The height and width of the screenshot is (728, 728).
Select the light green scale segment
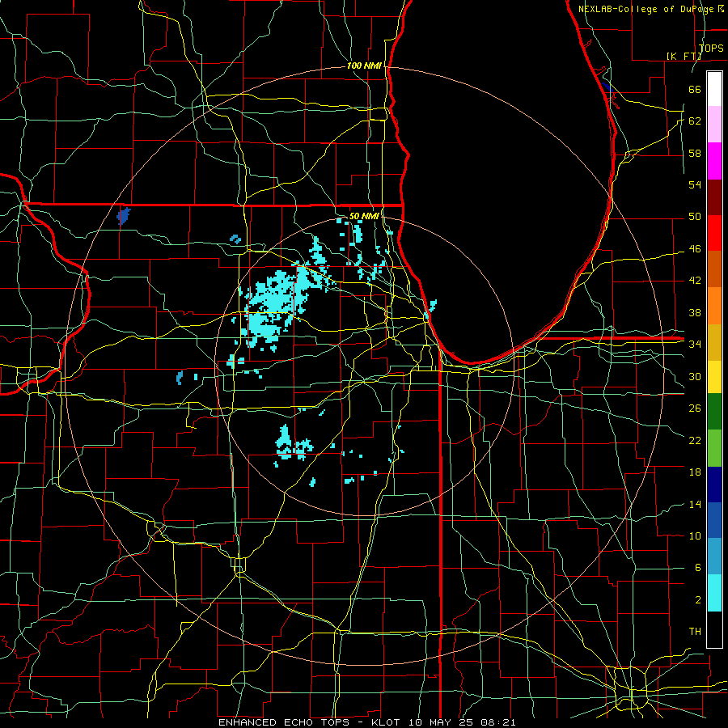click(714, 448)
